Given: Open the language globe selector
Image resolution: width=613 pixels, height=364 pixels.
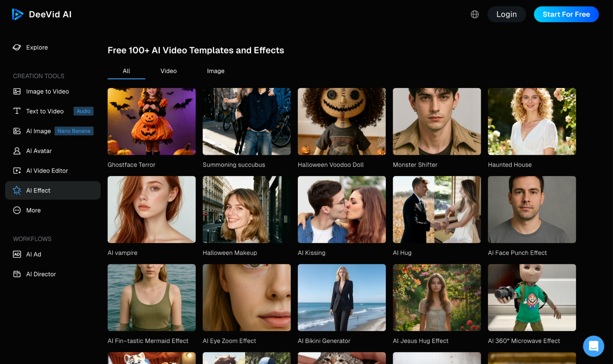Looking at the screenshot, I should coord(475,14).
